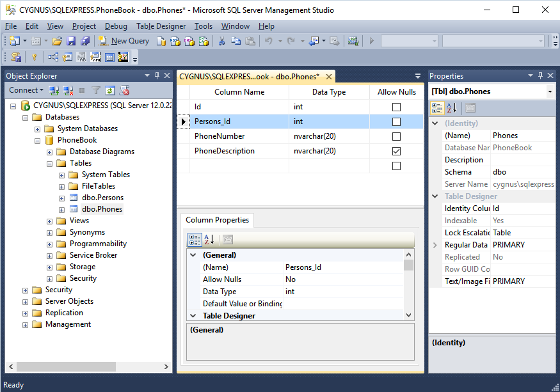Screen dimensions: 560x392
Task: Click the Manage Check Constraints icon
Action: (x=109, y=57)
